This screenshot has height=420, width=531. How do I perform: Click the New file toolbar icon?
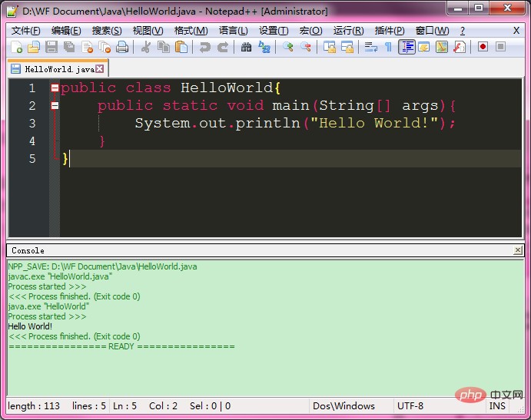click(16, 48)
